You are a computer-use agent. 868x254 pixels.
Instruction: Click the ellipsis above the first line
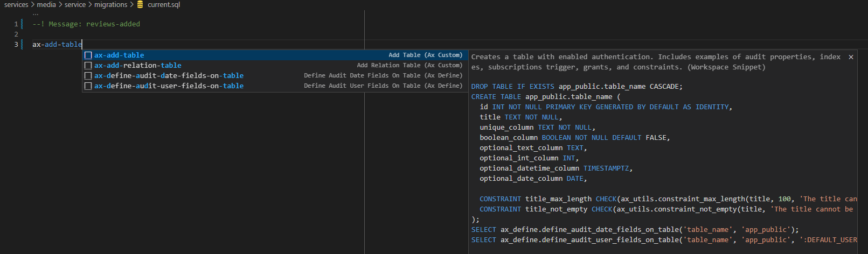click(x=36, y=15)
